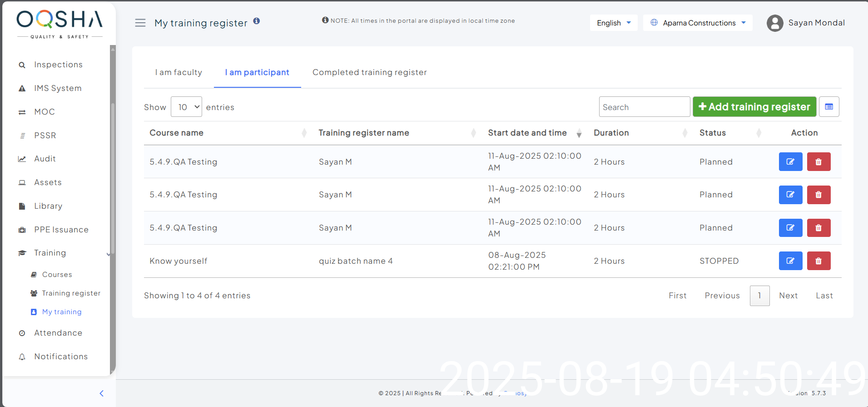Open the English language dropdown
The height and width of the screenshot is (407, 868).
613,23
